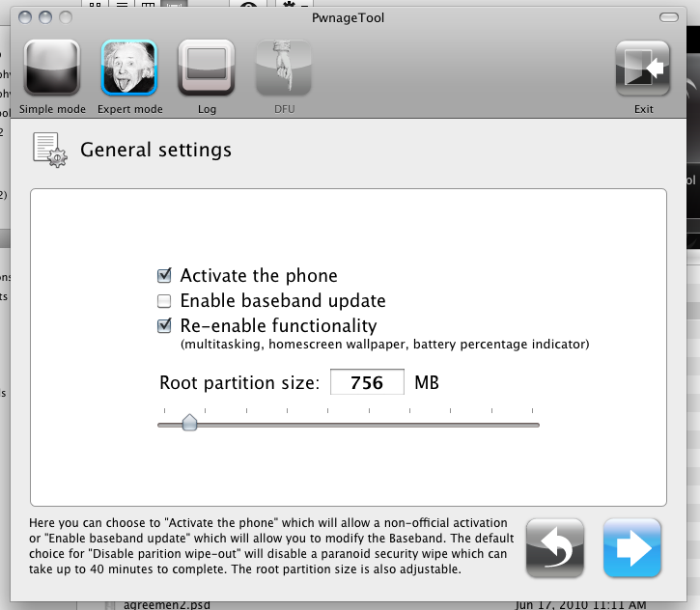Check Enable baseband update checkbox

[x=164, y=301]
